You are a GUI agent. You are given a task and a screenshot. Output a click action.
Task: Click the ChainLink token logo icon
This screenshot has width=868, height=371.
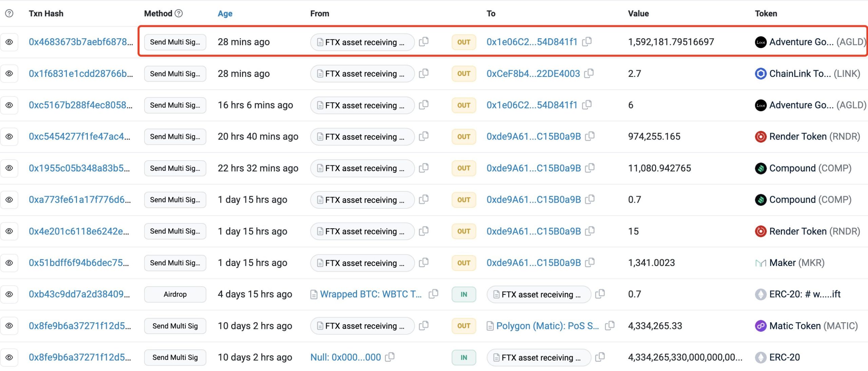click(x=761, y=74)
